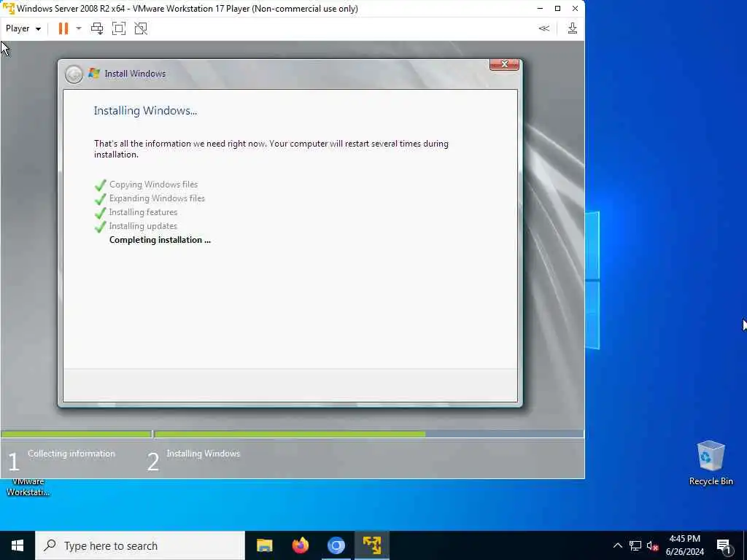Send Ctrl+Alt+Del to the virtual machine
This screenshot has height=560, width=747.
coord(97,28)
